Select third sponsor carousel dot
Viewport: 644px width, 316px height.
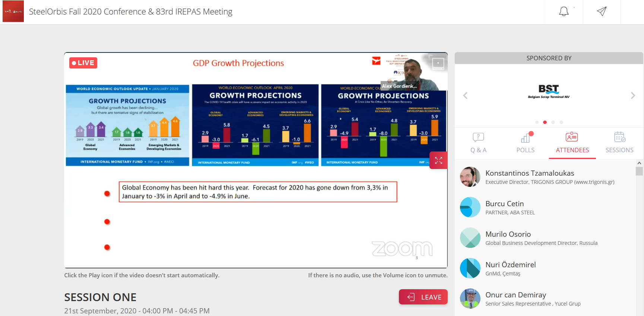[553, 122]
